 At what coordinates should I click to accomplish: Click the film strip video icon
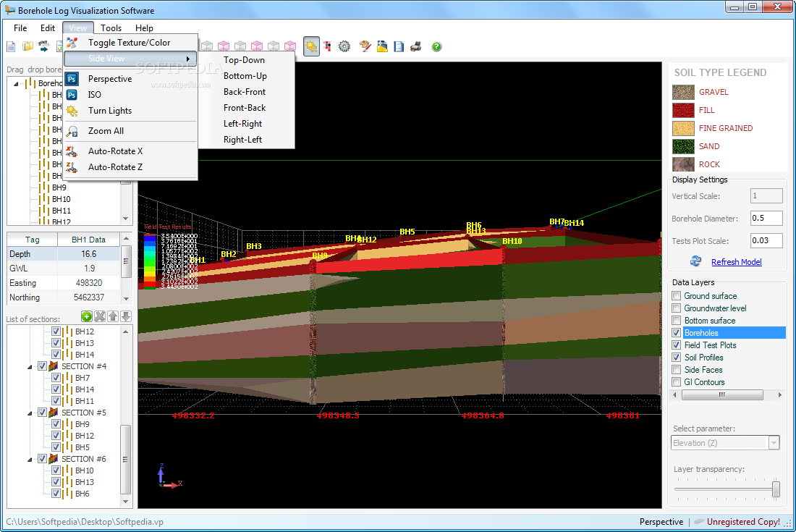tap(399, 47)
